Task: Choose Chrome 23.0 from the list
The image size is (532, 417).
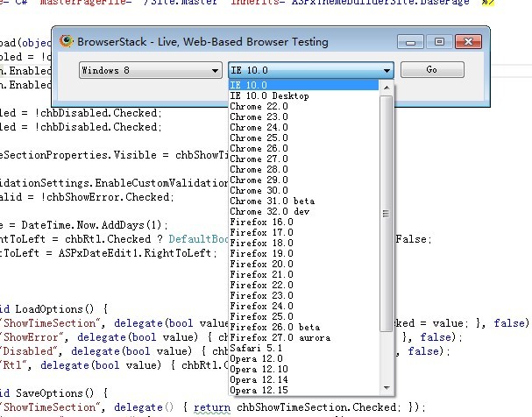Action: pyautogui.click(x=303, y=117)
